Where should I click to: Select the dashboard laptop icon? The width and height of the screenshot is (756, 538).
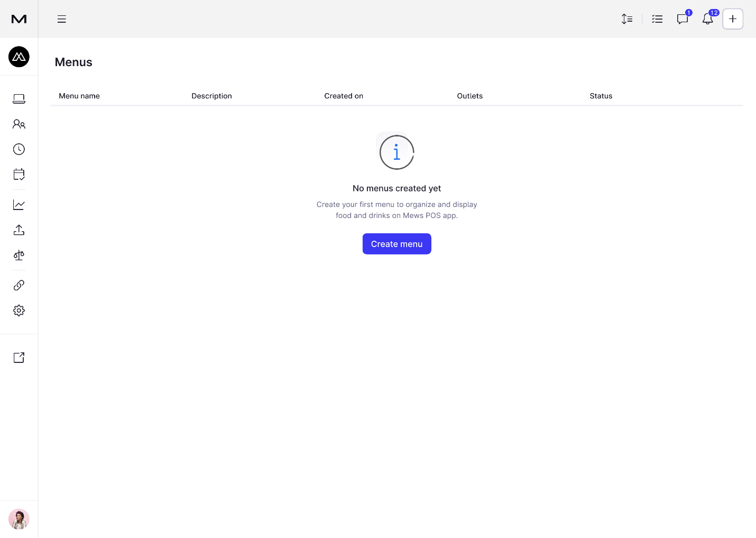click(x=19, y=99)
